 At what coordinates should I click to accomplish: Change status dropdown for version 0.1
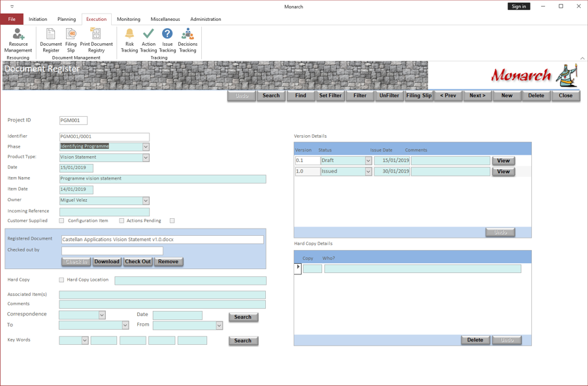click(368, 161)
